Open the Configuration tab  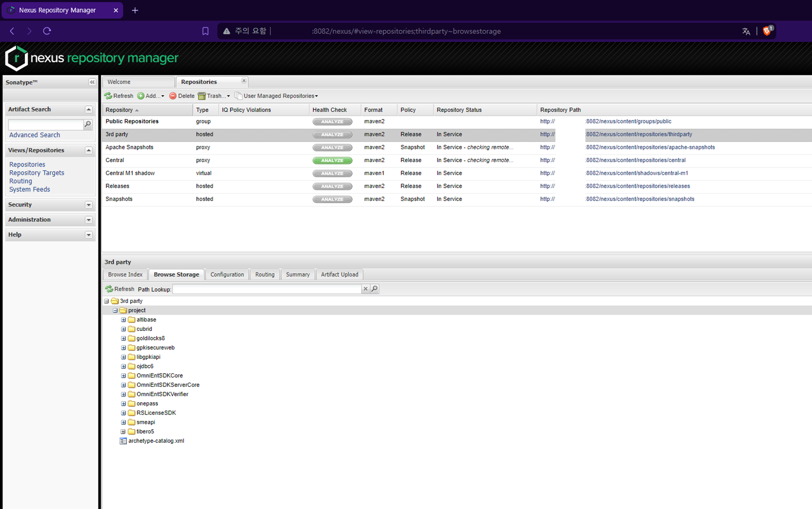pos(227,275)
